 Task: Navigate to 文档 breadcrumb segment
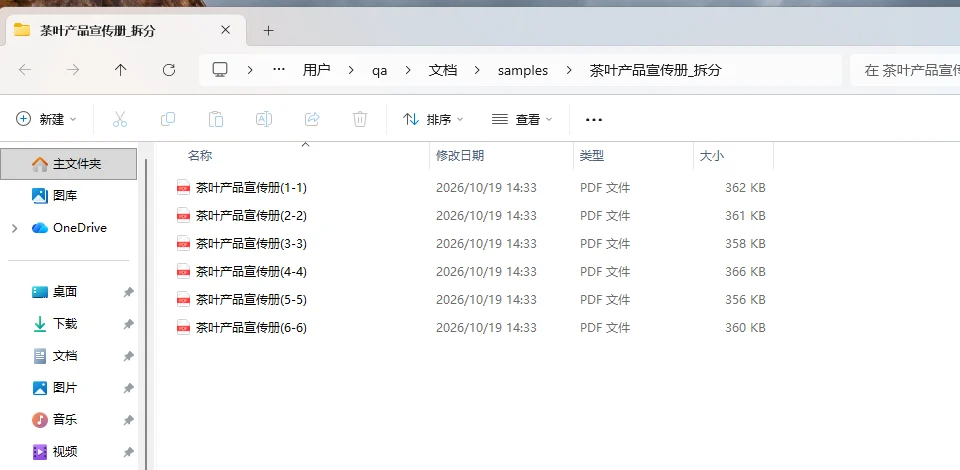tap(443, 70)
